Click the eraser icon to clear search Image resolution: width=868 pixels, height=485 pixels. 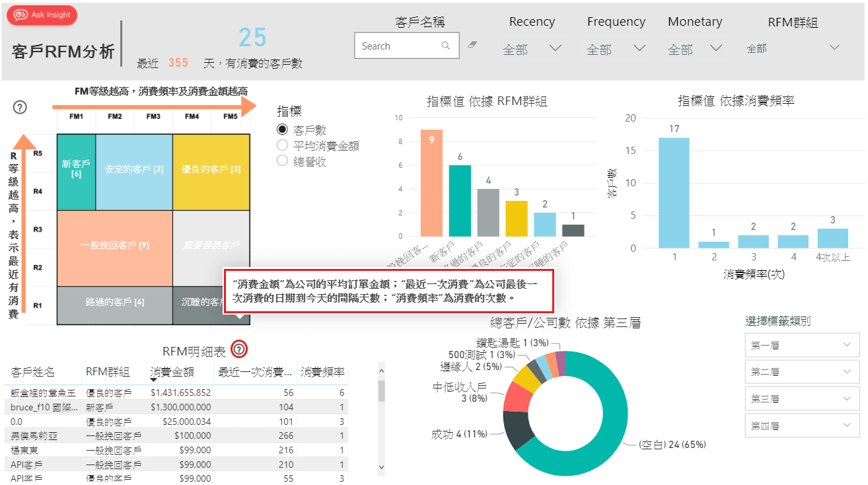[472, 45]
